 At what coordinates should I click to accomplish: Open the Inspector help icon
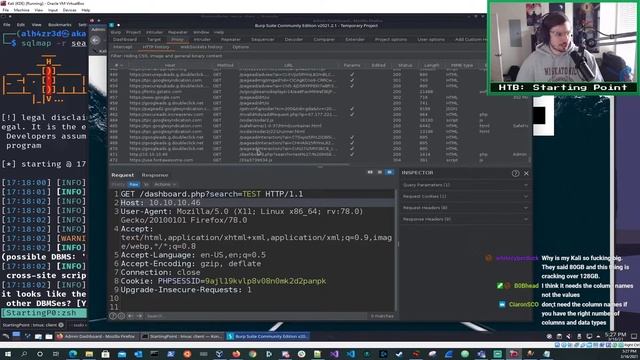(516, 173)
